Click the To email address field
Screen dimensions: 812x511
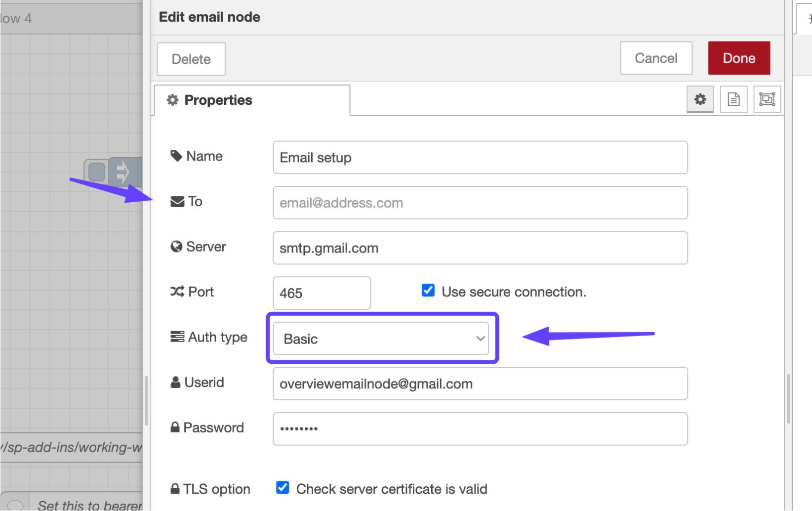pyautogui.click(x=480, y=203)
